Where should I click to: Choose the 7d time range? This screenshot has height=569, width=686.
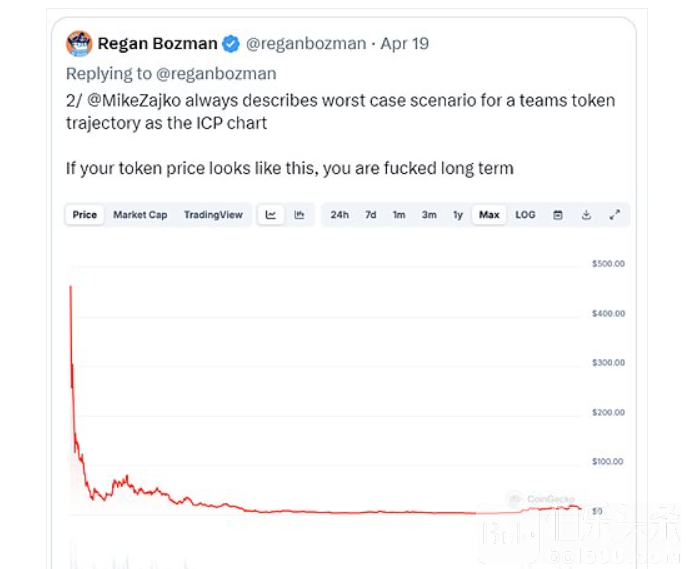pyautogui.click(x=371, y=215)
